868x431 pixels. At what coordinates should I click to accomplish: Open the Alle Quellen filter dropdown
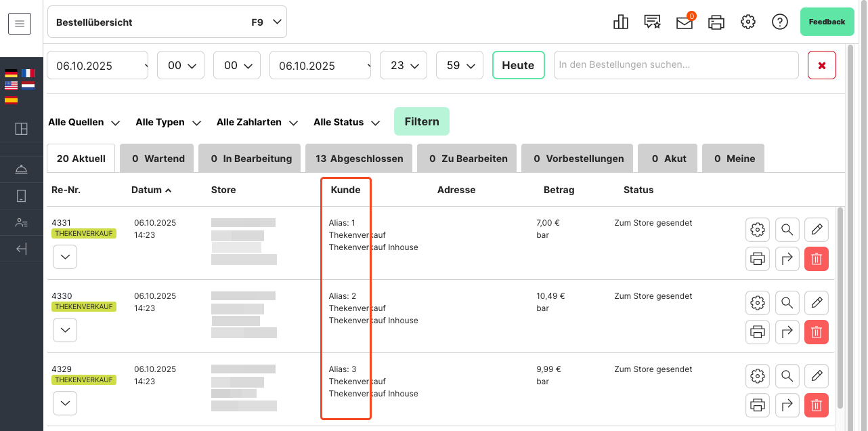(x=83, y=123)
